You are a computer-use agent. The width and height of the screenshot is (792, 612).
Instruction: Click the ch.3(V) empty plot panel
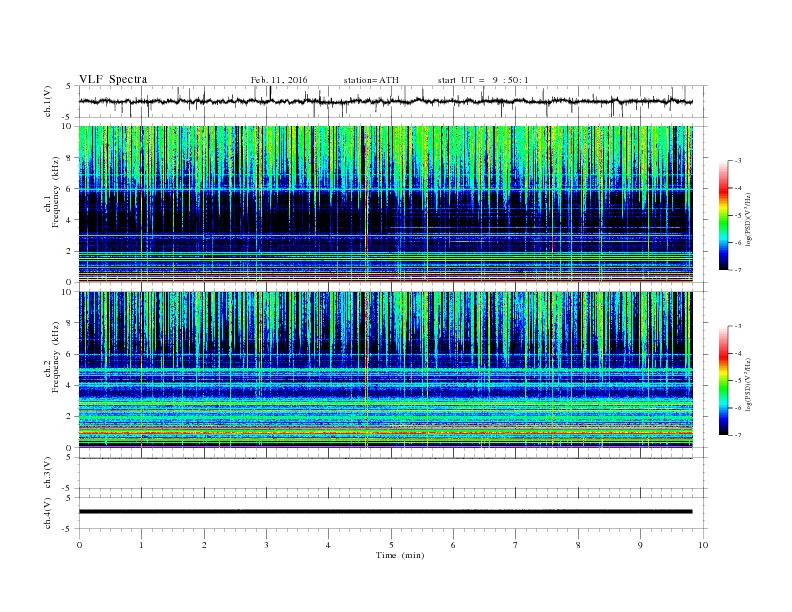[x=393, y=473]
